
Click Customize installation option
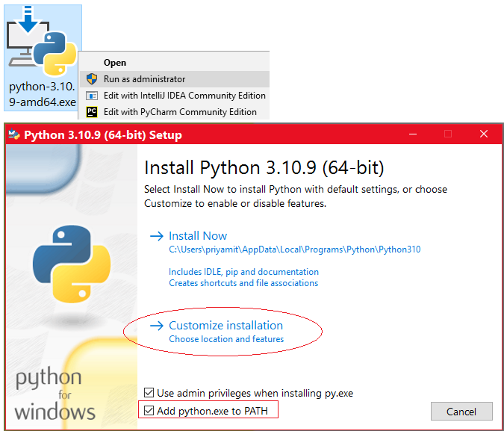(x=225, y=326)
